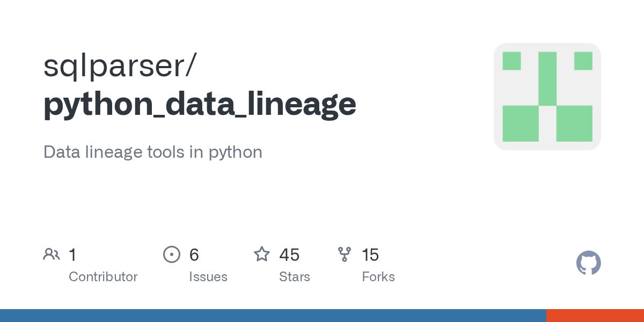This screenshot has width=644, height=322.
Task: Open the Stars label
Action: [x=294, y=277]
